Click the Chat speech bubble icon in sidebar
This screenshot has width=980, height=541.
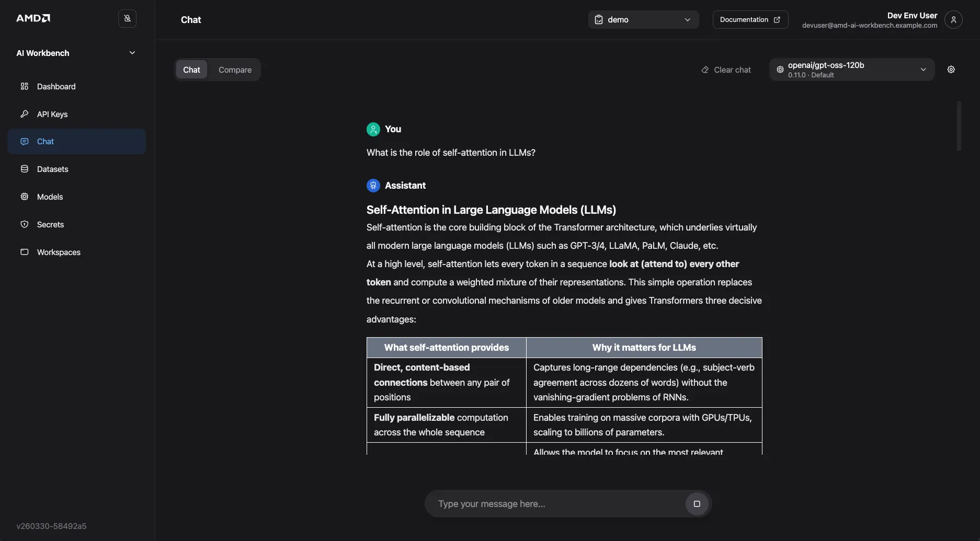[x=25, y=142]
